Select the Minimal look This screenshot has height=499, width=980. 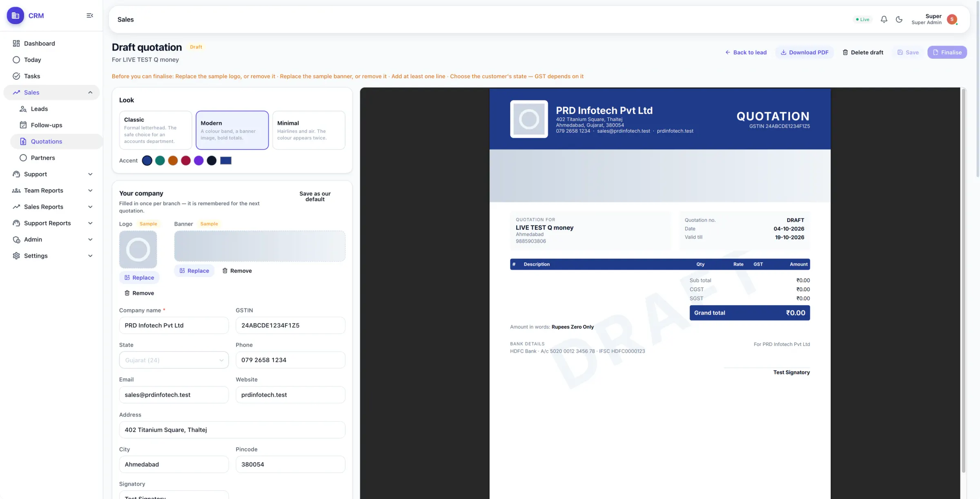309,130
